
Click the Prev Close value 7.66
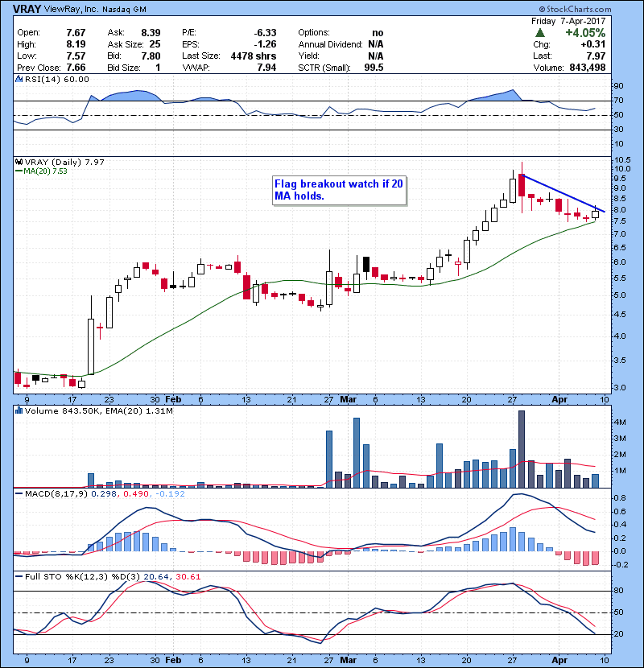(76, 68)
